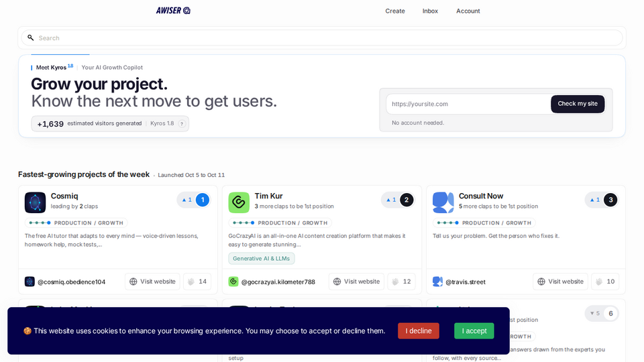
Task: Click the small Cosmiq avatar icon
Action: (x=30, y=282)
